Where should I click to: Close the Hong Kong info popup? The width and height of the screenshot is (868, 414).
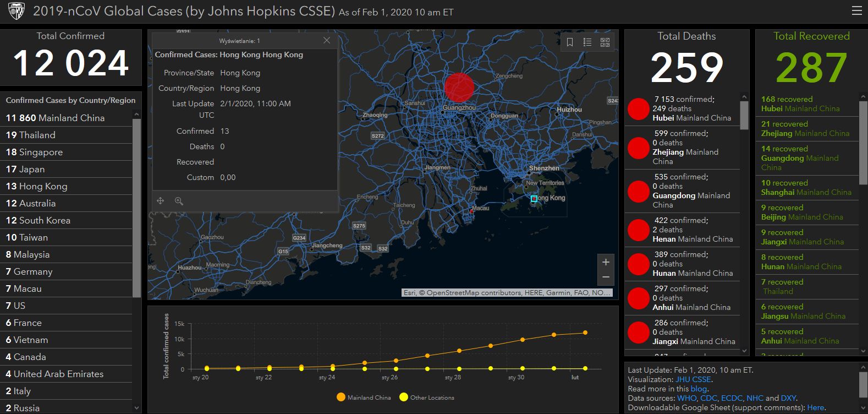coord(327,41)
